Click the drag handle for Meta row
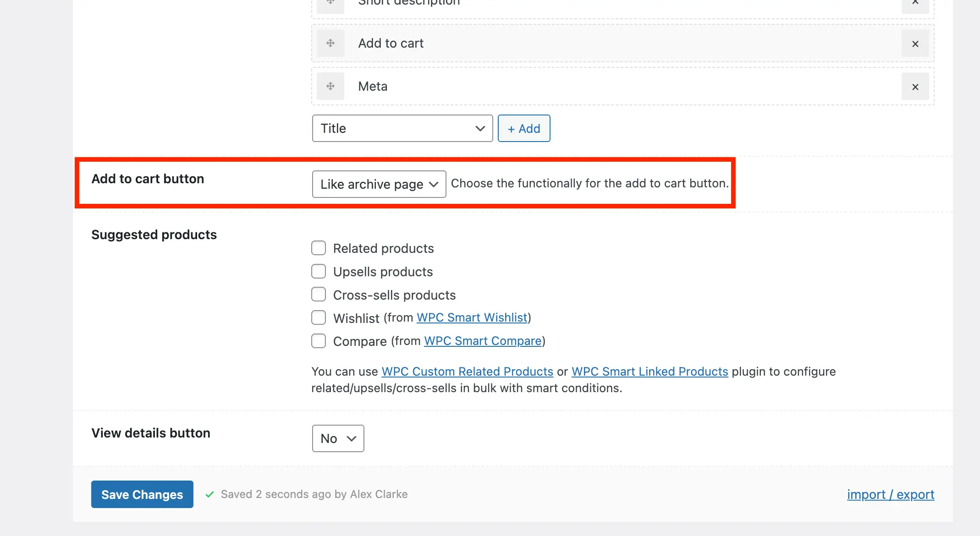Image resolution: width=980 pixels, height=536 pixels. (330, 87)
